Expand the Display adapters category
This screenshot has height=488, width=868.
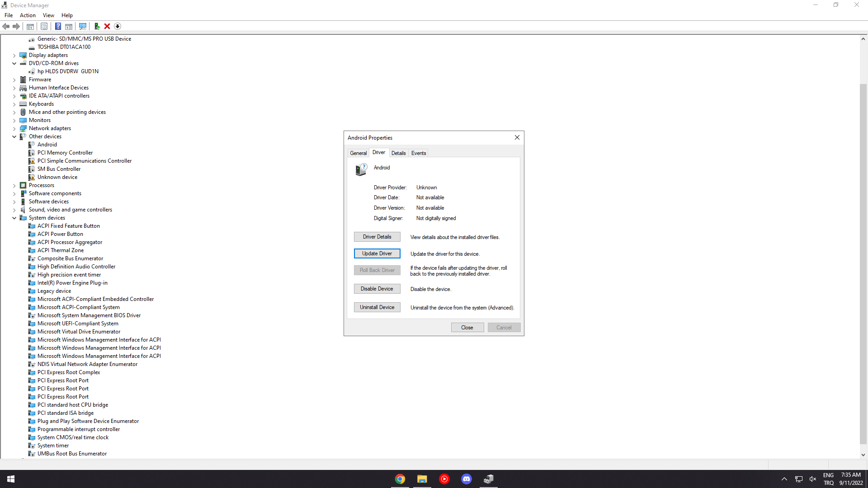(14, 56)
